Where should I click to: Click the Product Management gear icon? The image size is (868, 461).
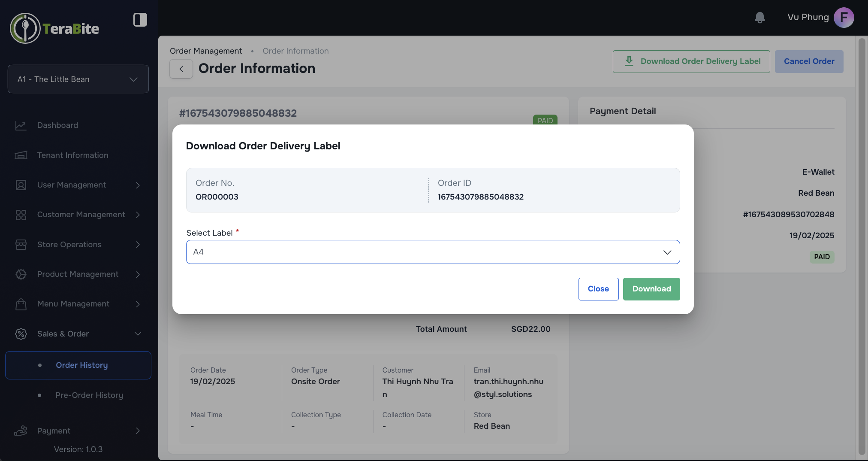pyautogui.click(x=21, y=274)
